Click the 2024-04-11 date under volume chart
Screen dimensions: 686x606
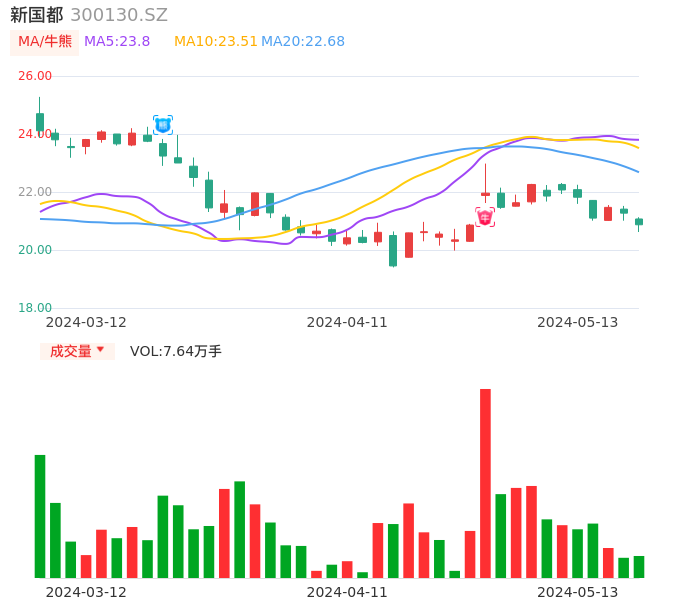[x=347, y=592]
